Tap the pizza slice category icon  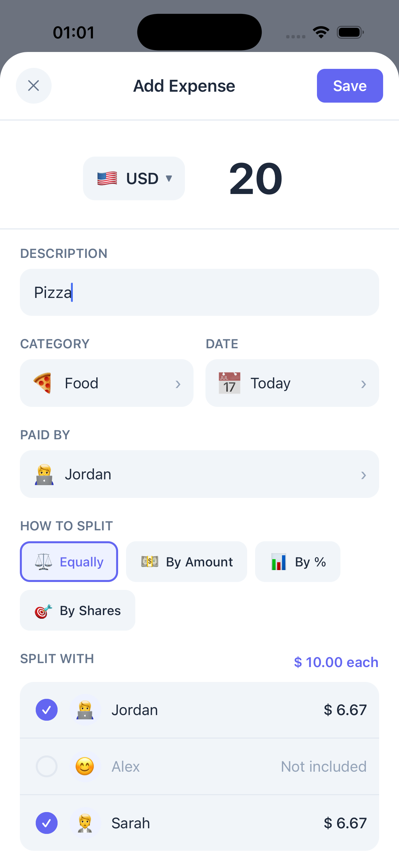(43, 383)
